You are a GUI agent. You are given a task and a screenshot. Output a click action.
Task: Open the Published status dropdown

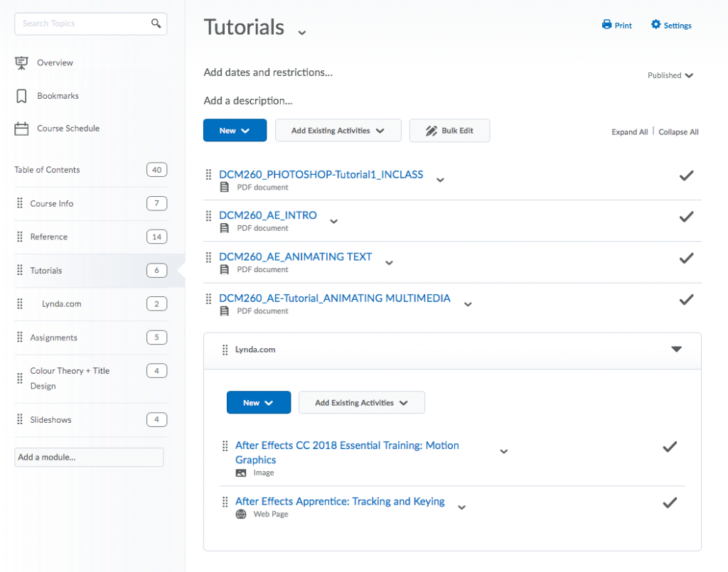[x=669, y=75]
